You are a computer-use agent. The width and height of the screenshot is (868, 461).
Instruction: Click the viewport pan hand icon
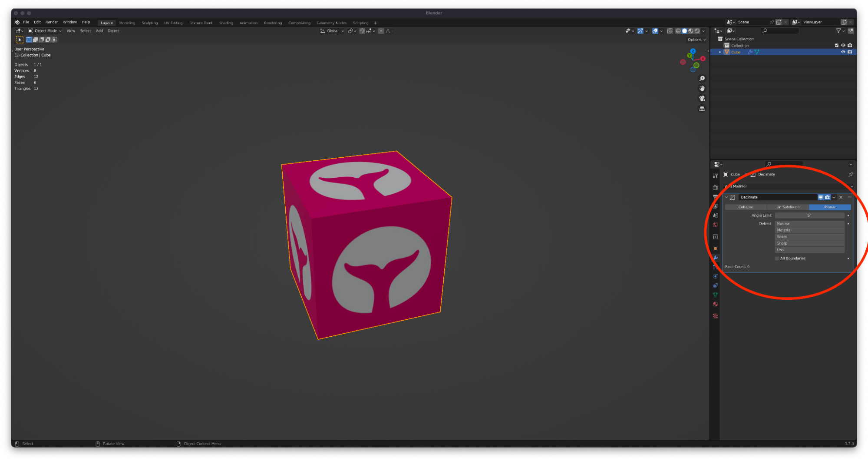(702, 89)
